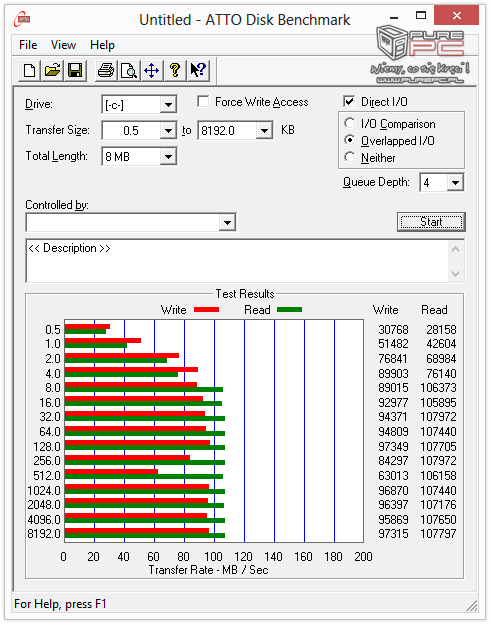This screenshot has height=624, width=490.
Task: Click write value 63013
Action: [393, 476]
